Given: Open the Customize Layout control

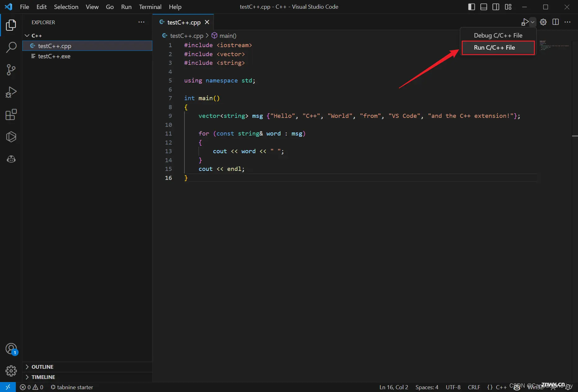Looking at the screenshot, I should (508, 7).
